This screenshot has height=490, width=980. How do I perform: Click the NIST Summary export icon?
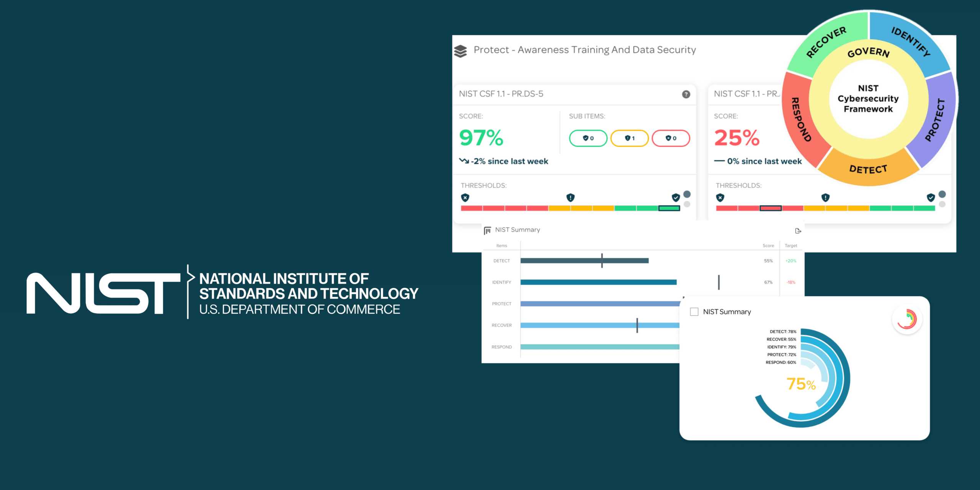pyautogui.click(x=798, y=231)
